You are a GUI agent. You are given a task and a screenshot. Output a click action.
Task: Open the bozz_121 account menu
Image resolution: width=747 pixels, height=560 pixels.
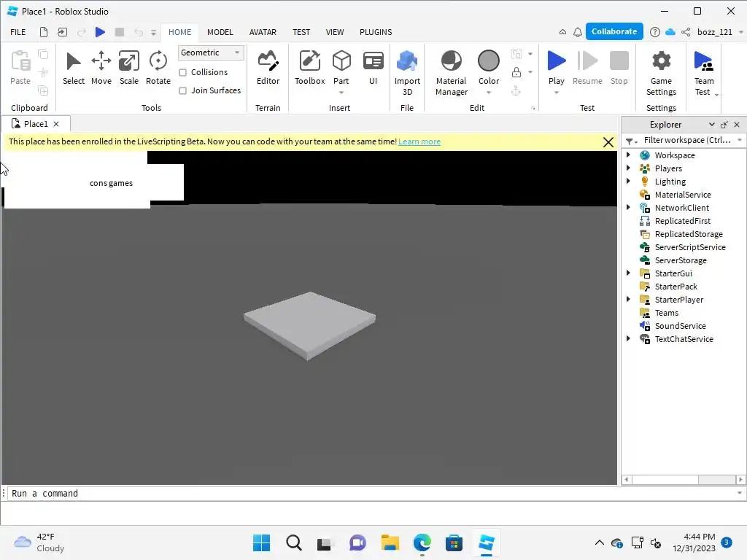coord(720,32)
